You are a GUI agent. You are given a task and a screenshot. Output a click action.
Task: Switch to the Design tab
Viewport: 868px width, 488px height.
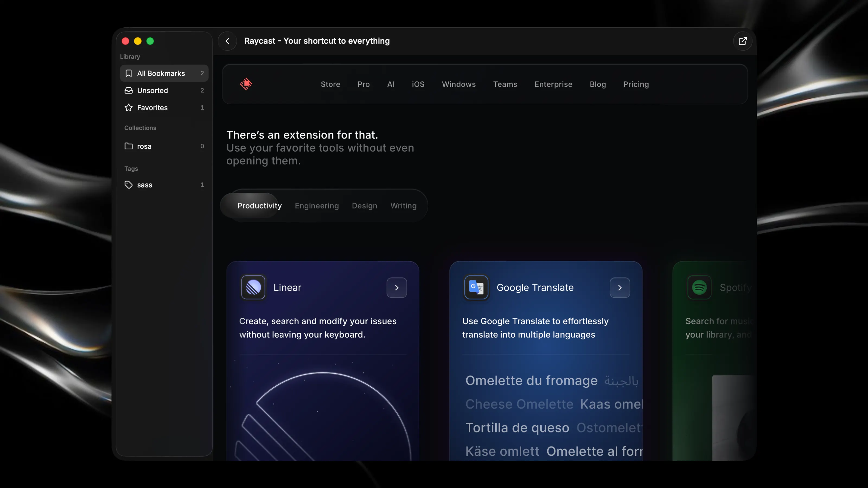[x=364, y=206]
